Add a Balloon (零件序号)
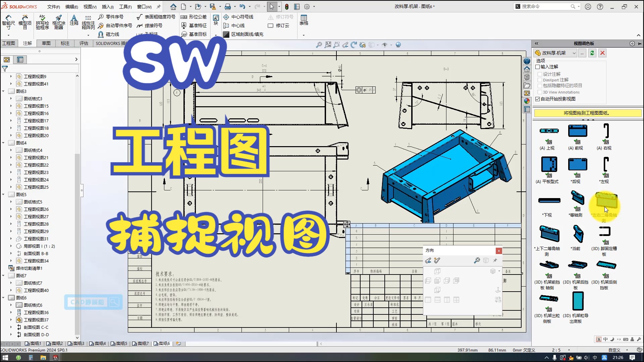The height and width of the screenshot is (362, 644). (x=111, y=17)
